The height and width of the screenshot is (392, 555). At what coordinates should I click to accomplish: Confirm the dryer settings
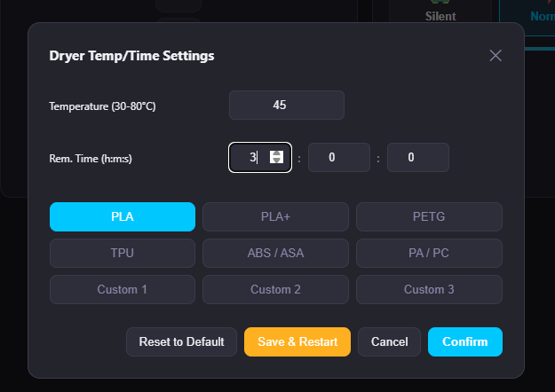465,341
